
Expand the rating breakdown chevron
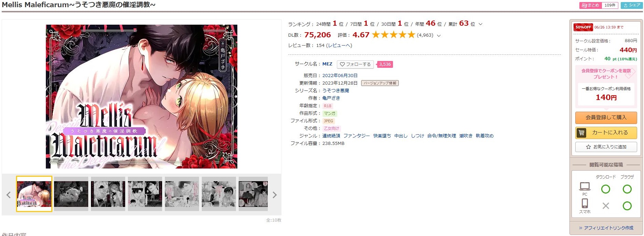point(439,35)
